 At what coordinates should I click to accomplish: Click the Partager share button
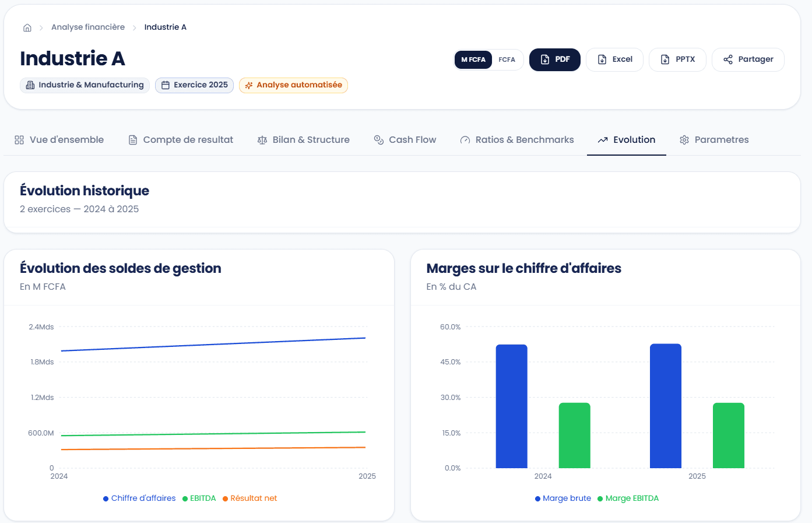click(x=748, y=59)
